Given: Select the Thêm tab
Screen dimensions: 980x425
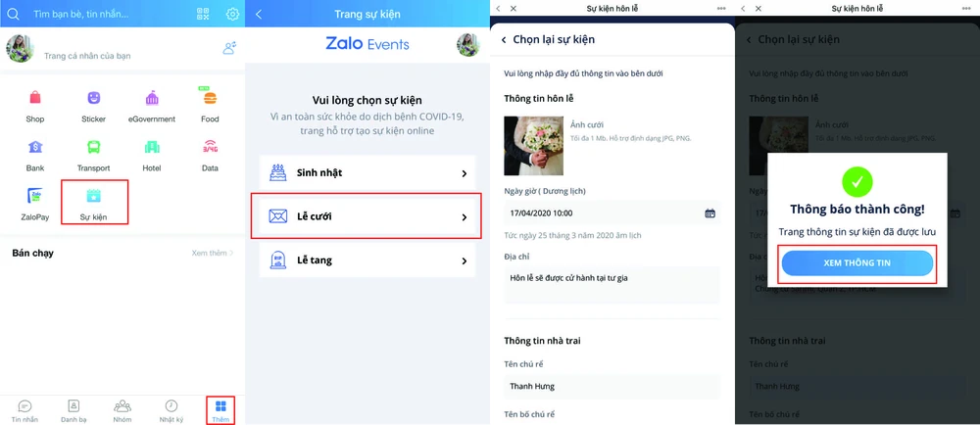Looking at the screenshot, I should [220, 411].
